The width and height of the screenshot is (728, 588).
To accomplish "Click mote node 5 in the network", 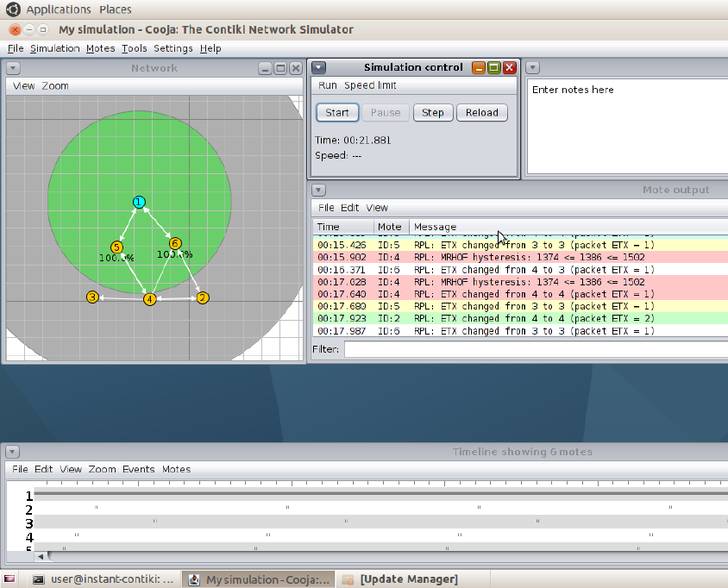I will coord(116,247).
